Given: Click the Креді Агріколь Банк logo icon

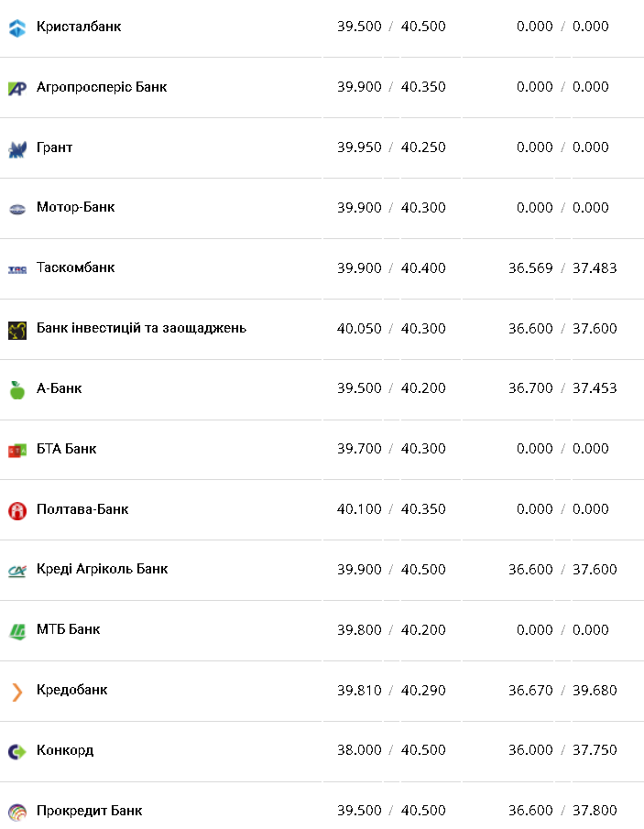Looking at the screenshot, I should [x=17, y=570].
